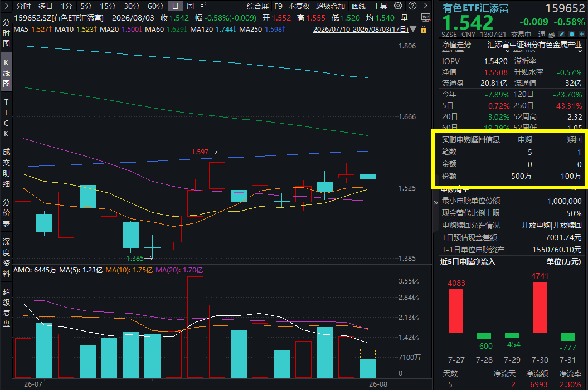The image size is (588, 390).
Task: Switch to 多日 period tab
Action: (45, 6)
